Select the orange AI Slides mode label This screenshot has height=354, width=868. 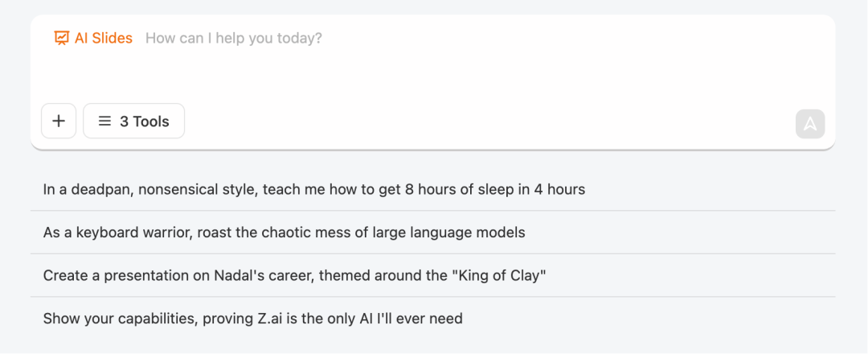[x=93, y=39]
